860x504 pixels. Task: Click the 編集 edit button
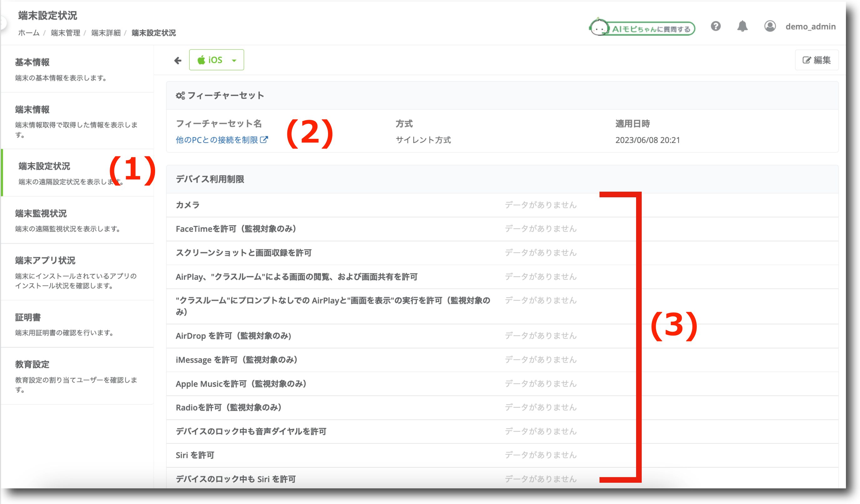point(816,60)
